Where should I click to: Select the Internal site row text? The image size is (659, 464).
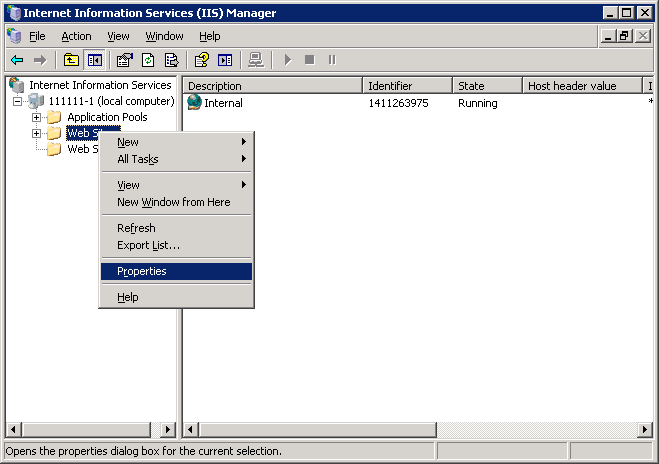[x=223, y=103]
